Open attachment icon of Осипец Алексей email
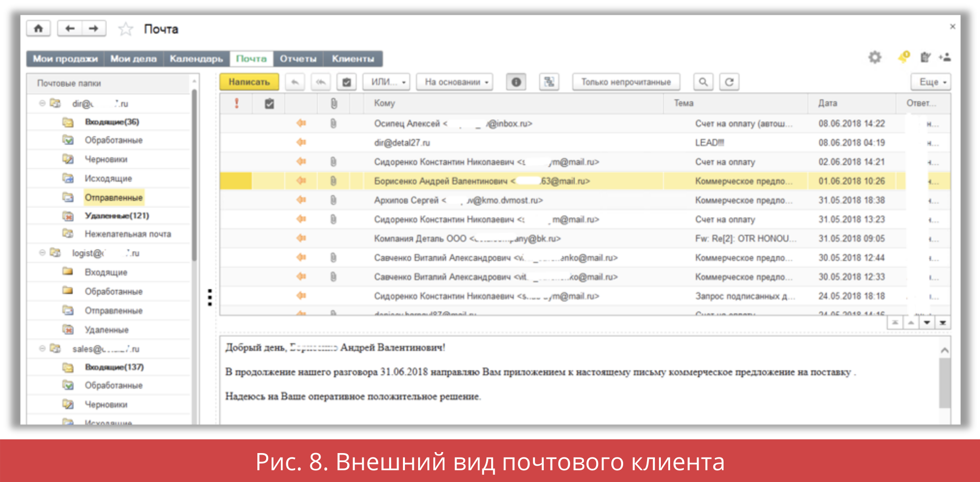Screen dimensions: 980x482 pos(333,124)
